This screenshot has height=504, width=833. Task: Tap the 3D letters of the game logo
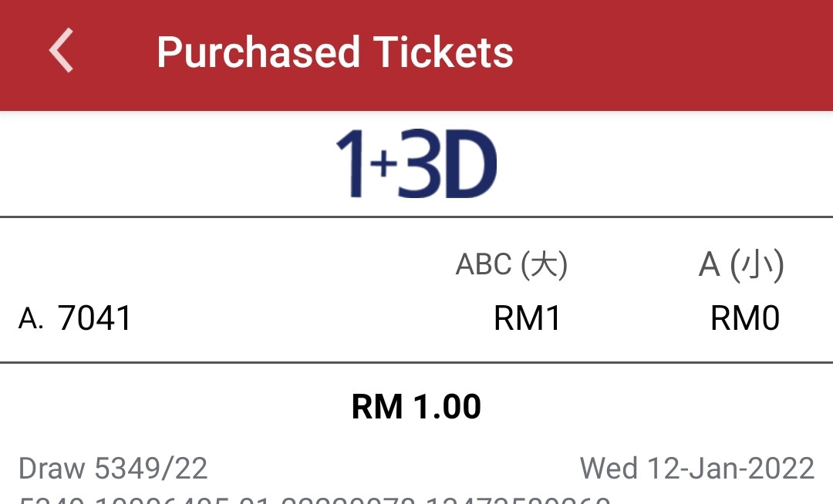coord(448,163)
